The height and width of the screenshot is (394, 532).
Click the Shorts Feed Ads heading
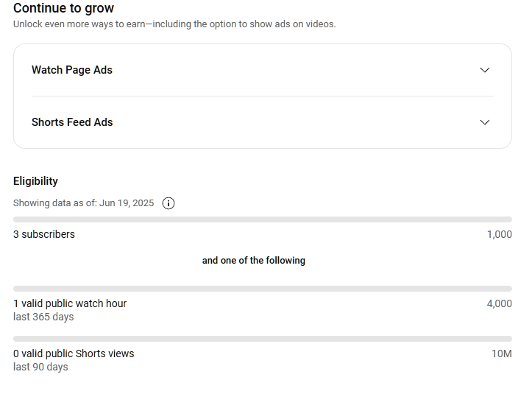tap(72, 122)
